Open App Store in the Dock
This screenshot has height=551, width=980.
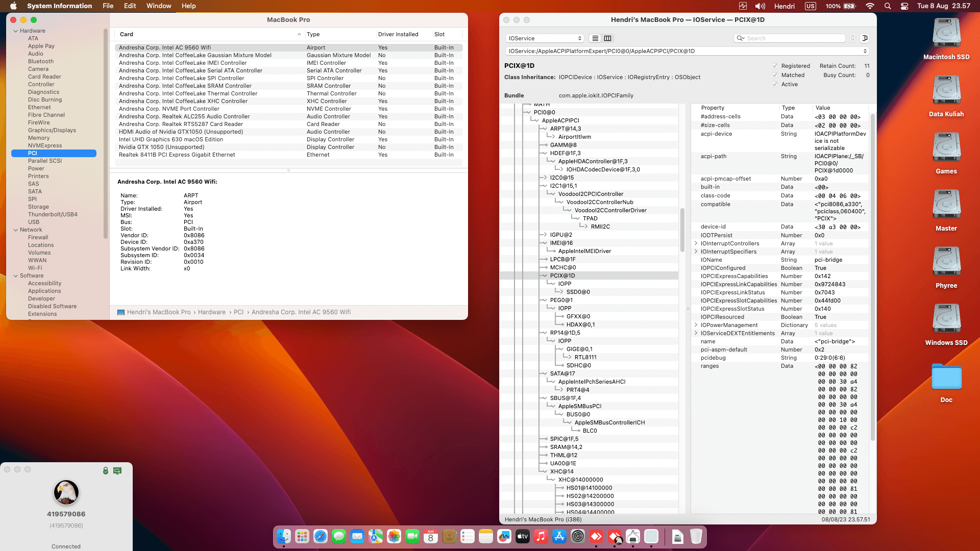coord(559,536)
